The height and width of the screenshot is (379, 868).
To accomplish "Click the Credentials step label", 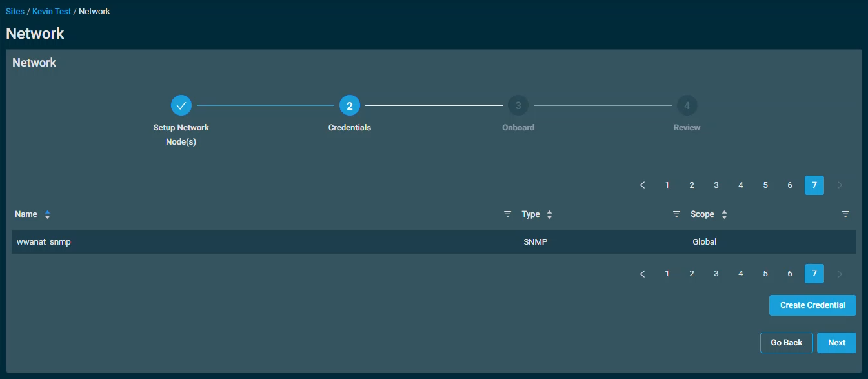I will pos(350,128).
